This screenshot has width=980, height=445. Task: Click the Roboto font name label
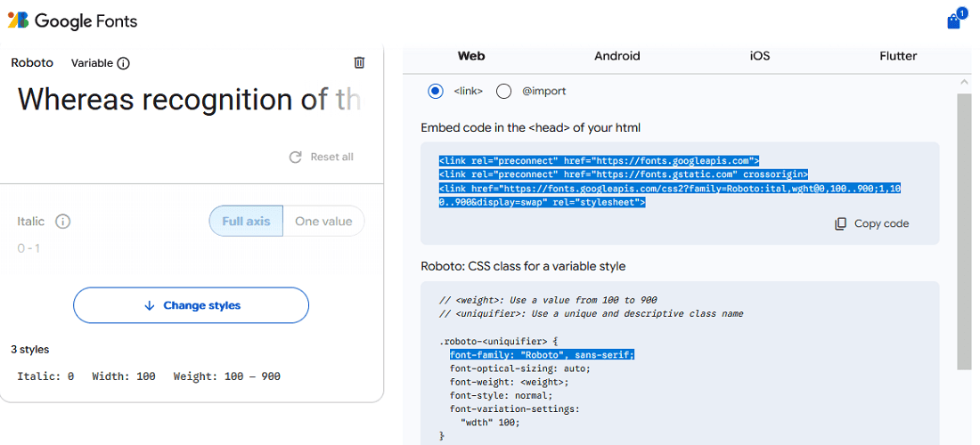32,62
